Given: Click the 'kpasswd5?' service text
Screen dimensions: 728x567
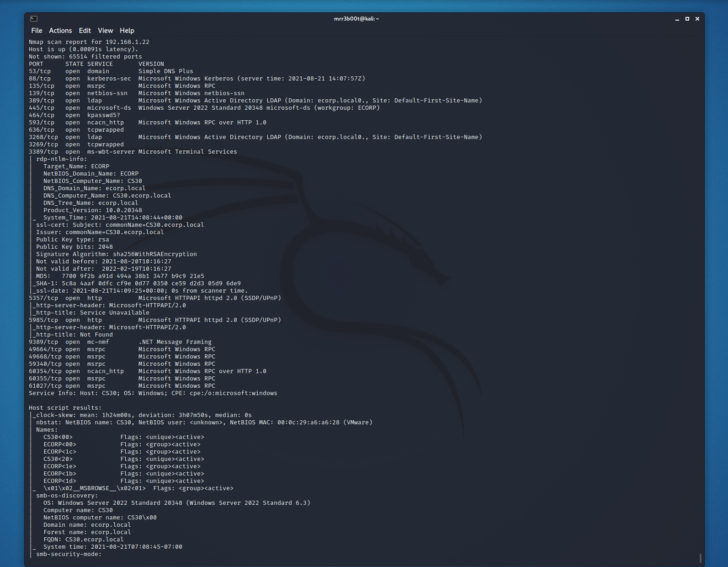Looking at the screenshot, I should (104, 115).
